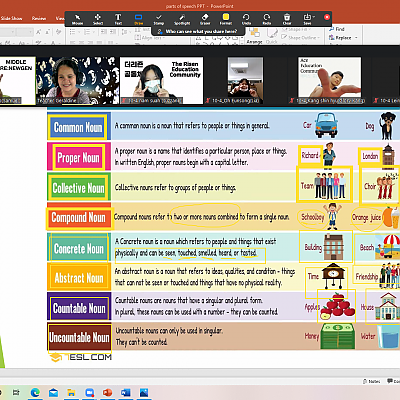Click the word 'Friendship' on the slide
400x400 pixels.
point(367,277)
